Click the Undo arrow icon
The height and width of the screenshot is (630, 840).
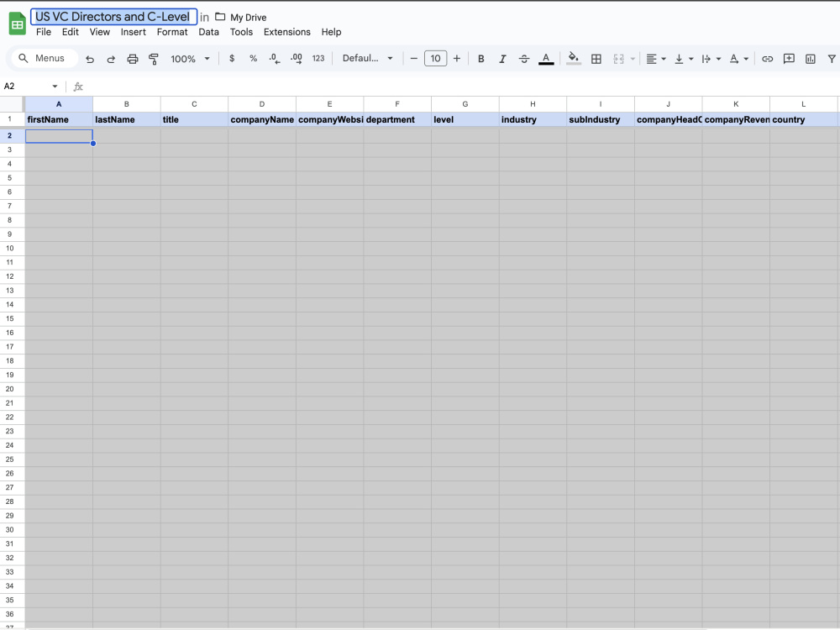click(90, 59)
